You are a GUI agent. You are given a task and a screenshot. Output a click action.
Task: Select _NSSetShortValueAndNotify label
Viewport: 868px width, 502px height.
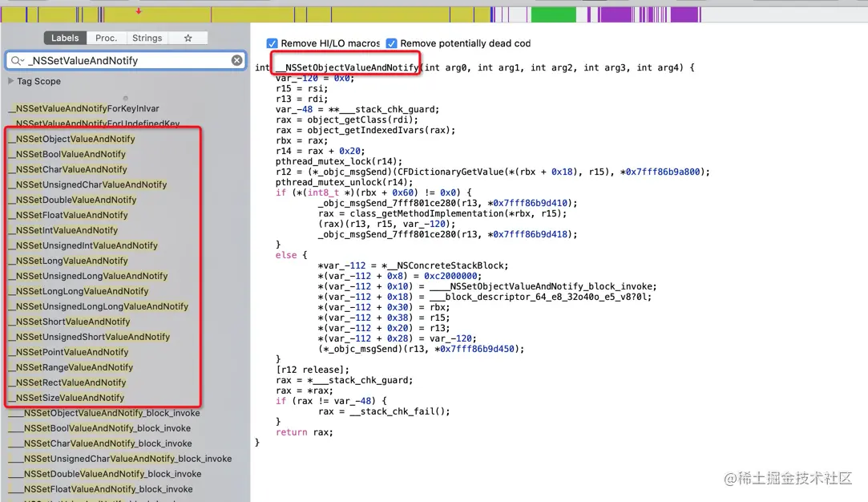[x=69, y=322]
